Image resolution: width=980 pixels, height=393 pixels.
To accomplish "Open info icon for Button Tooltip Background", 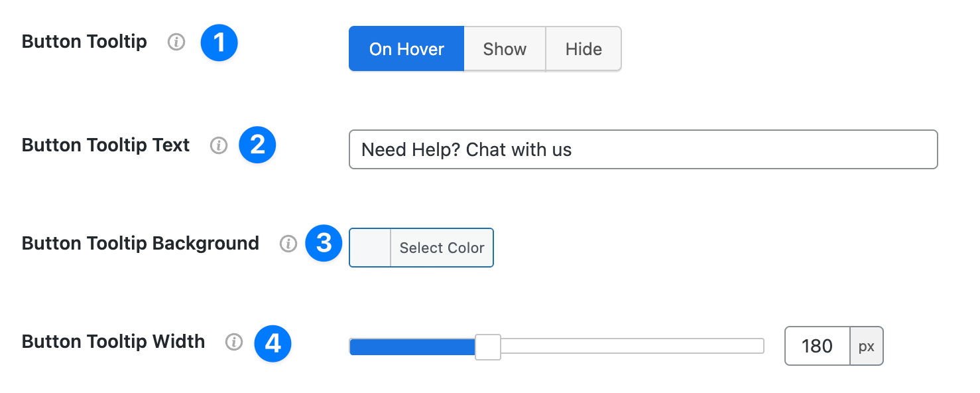I will coord(288,244).
